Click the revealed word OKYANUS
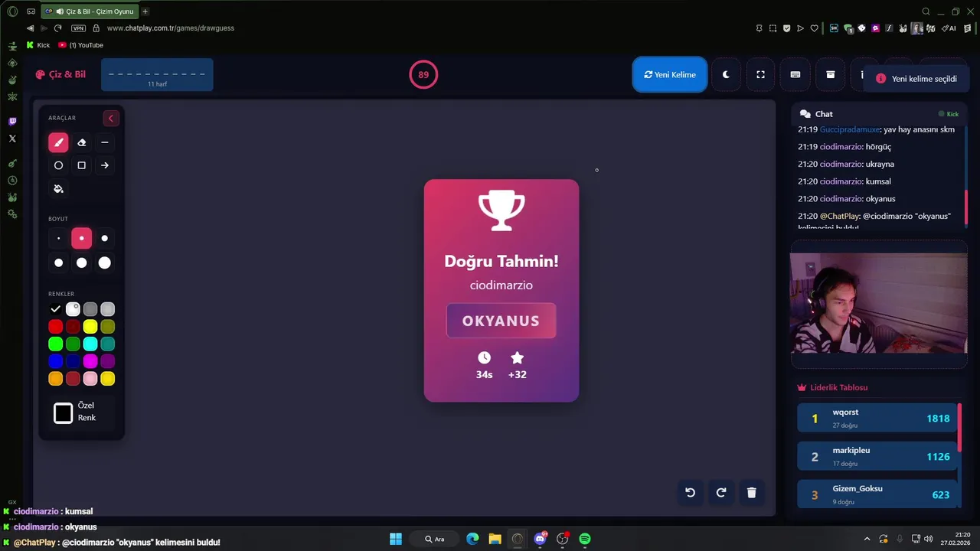The height and width of the screenshot is (551, 980). pos(501,321)
